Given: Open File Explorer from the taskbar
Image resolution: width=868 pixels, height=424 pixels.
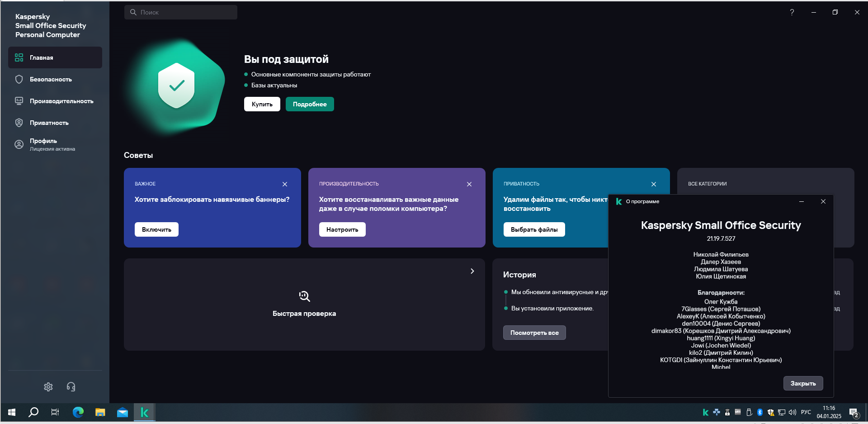Looking at the screenshot, I should 100,412.
